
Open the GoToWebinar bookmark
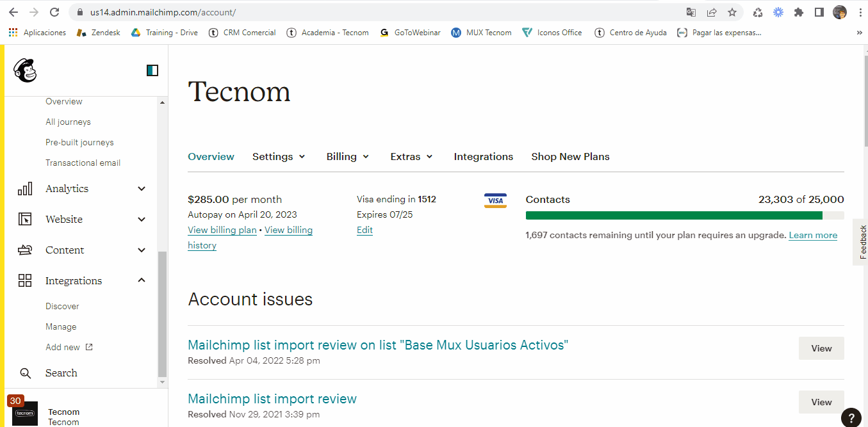[410, 32]
